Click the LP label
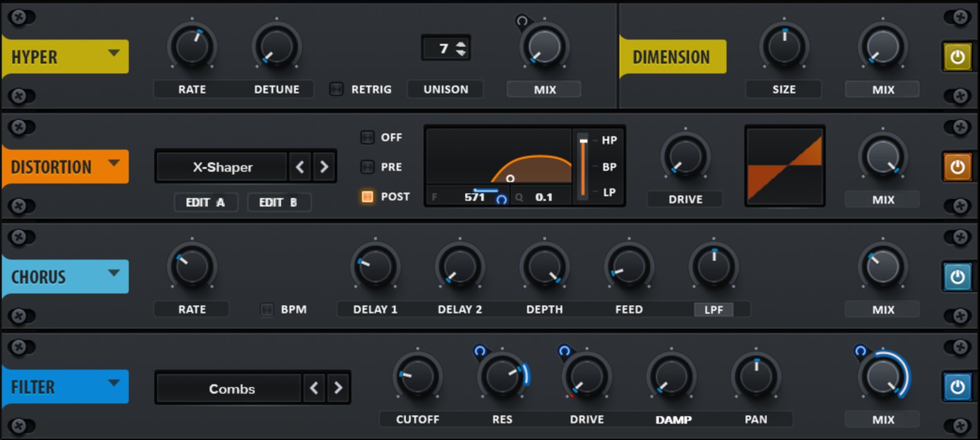This screenshot has width=980, height=440. click(609, 192)
